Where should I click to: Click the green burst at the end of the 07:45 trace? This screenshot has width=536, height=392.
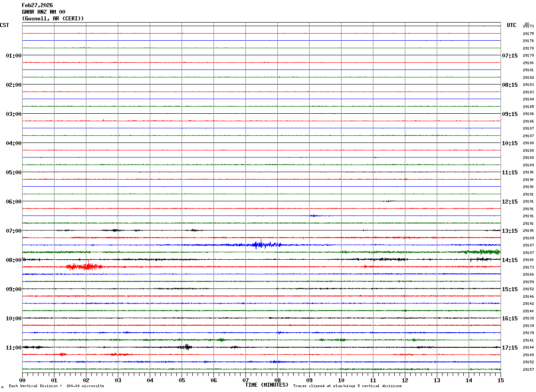[485, 252]
